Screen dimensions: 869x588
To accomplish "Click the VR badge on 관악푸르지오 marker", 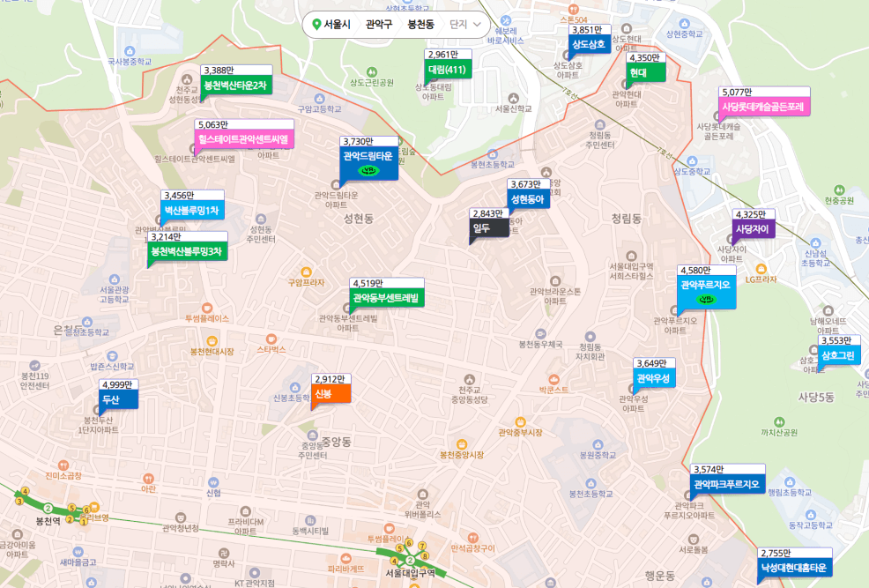I will (706, 299).
